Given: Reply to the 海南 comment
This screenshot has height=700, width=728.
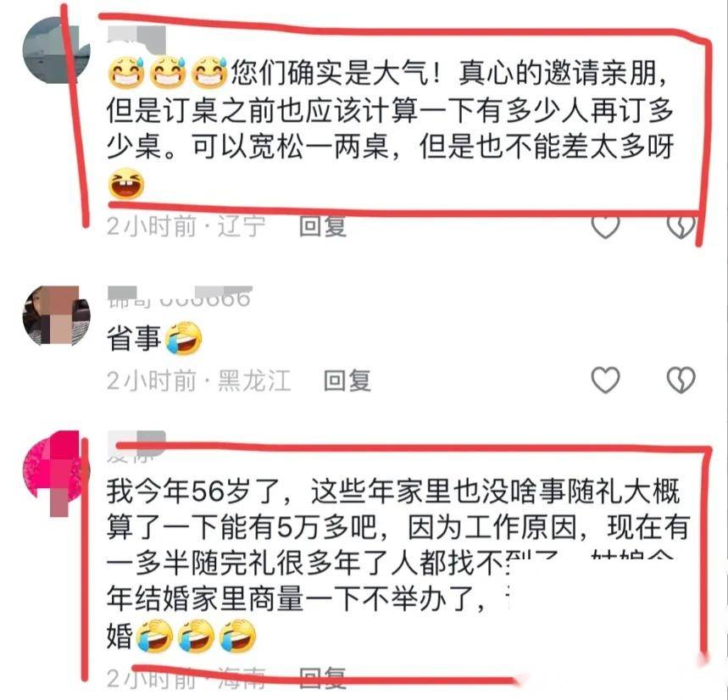Looking at the screenshot, I should (323, 679).
